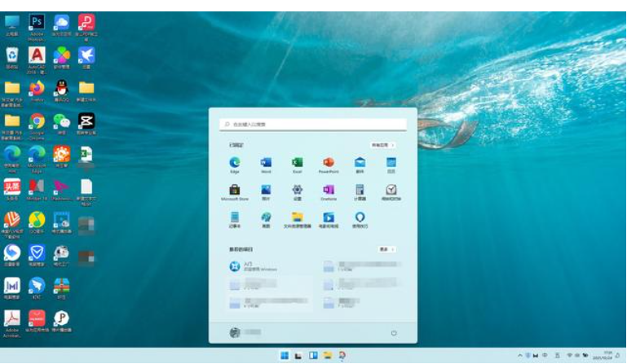Open the Calendar app in Start menu
This screenshot has width=627, height=364.
click(x=391, y=164)
